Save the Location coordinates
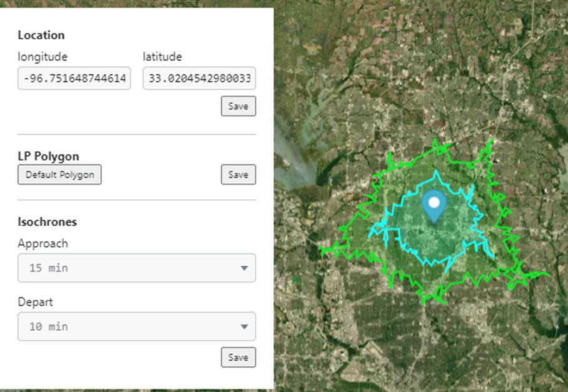Screen dimensions: 568x392 point(238,106)
